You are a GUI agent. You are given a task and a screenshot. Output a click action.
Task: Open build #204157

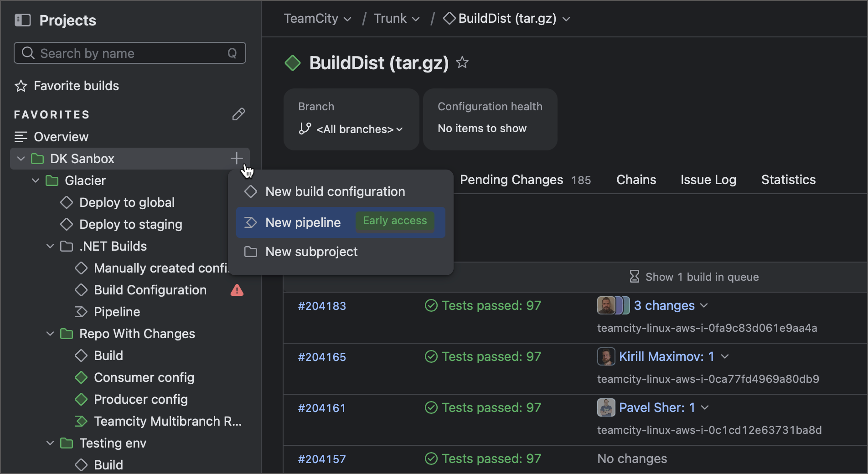click(x=322, y=459)
